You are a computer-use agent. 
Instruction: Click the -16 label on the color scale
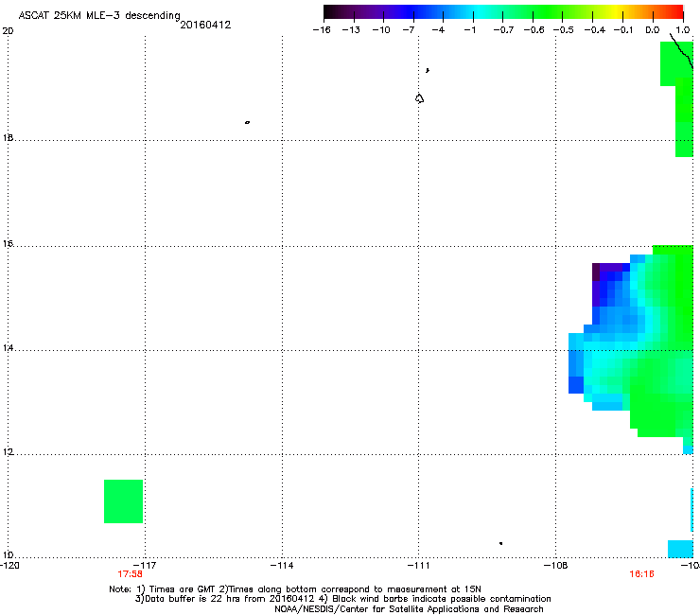[322, 30]
